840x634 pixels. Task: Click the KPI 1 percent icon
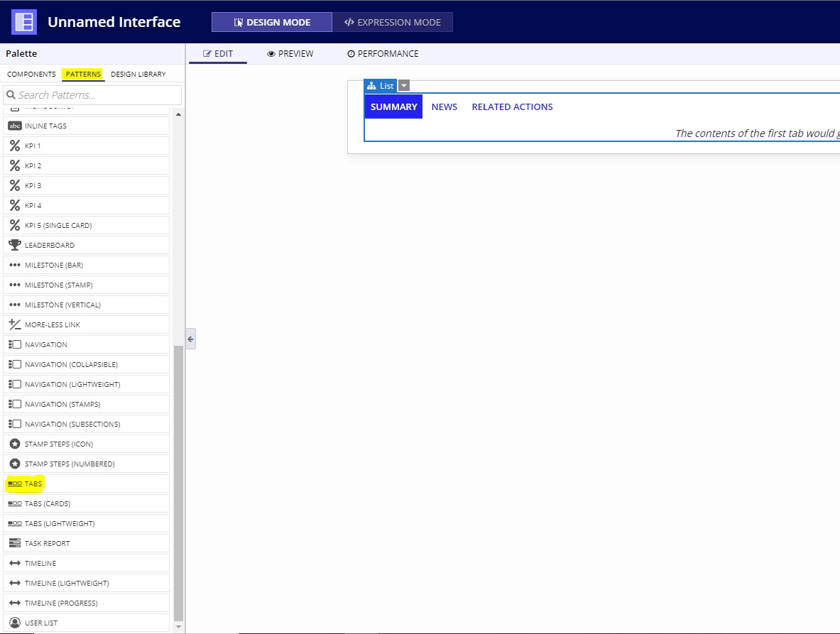(15, 146)
